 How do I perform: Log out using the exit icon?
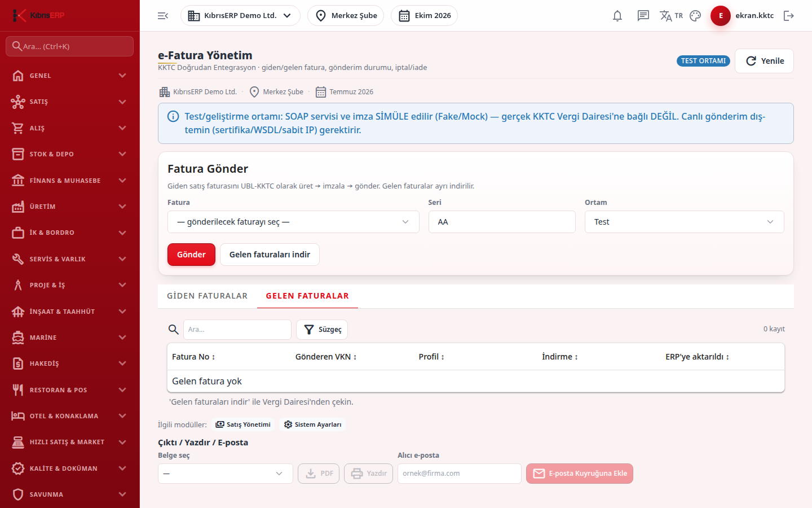789,16
